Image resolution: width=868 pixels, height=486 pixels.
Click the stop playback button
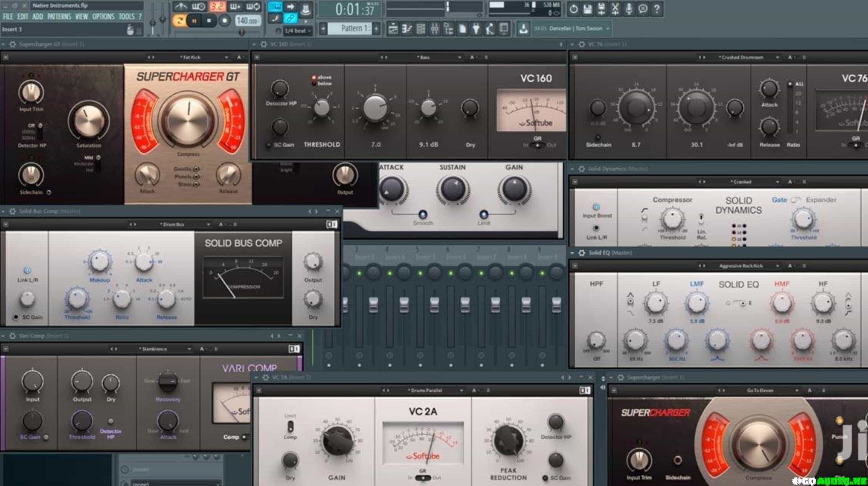209,21
